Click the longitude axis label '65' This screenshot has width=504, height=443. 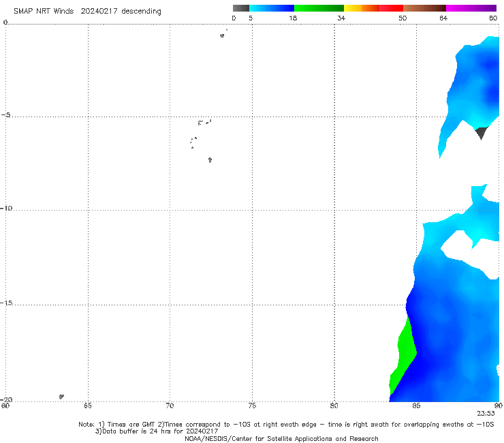tap(88, 406)
